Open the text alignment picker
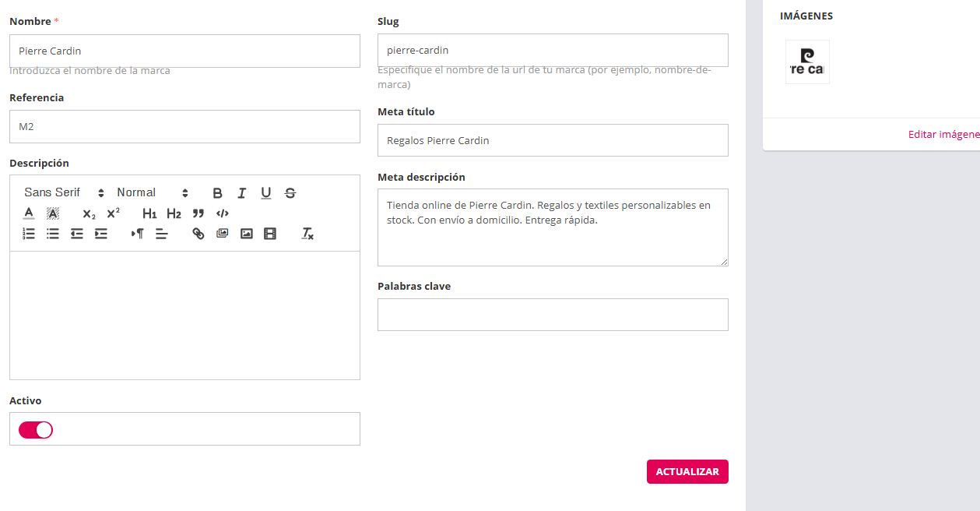The image size is (980, 511). [162, 234]
